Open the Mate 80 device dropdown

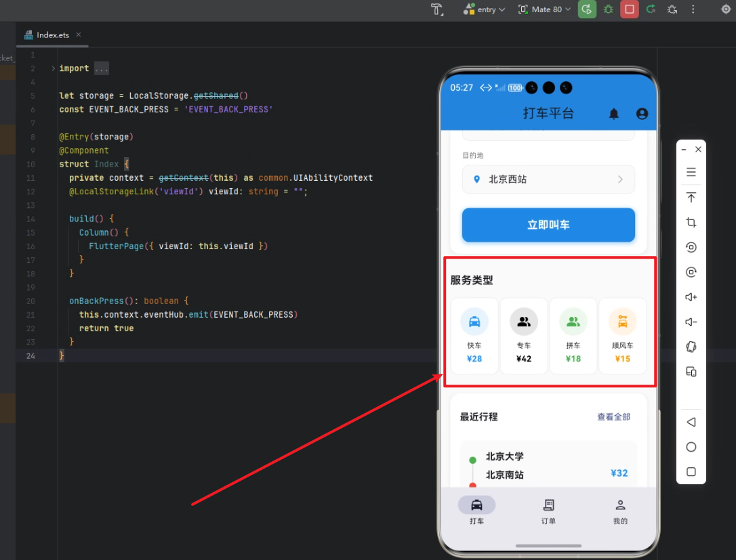pos(544,9)
